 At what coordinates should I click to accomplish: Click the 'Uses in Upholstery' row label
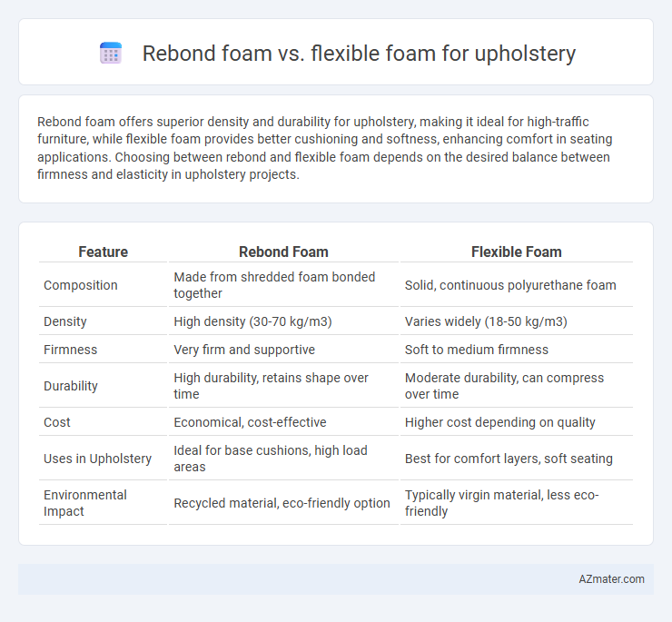(x=98, y=459)
